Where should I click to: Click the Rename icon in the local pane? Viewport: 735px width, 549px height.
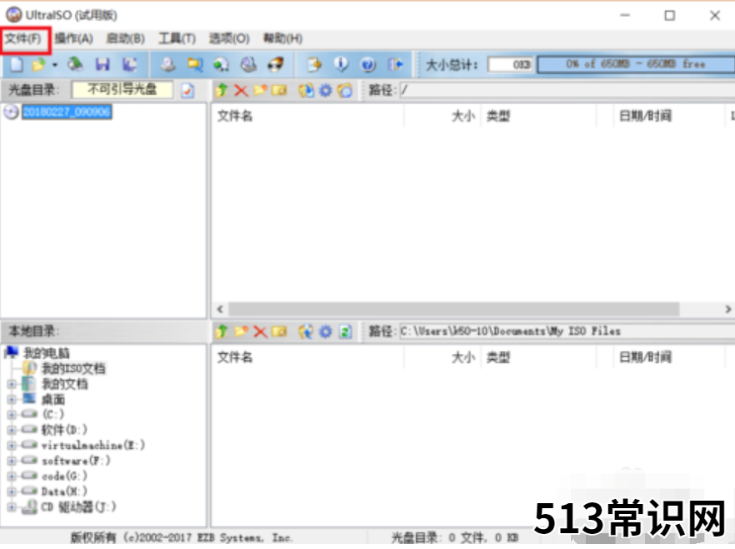(279, 331)
